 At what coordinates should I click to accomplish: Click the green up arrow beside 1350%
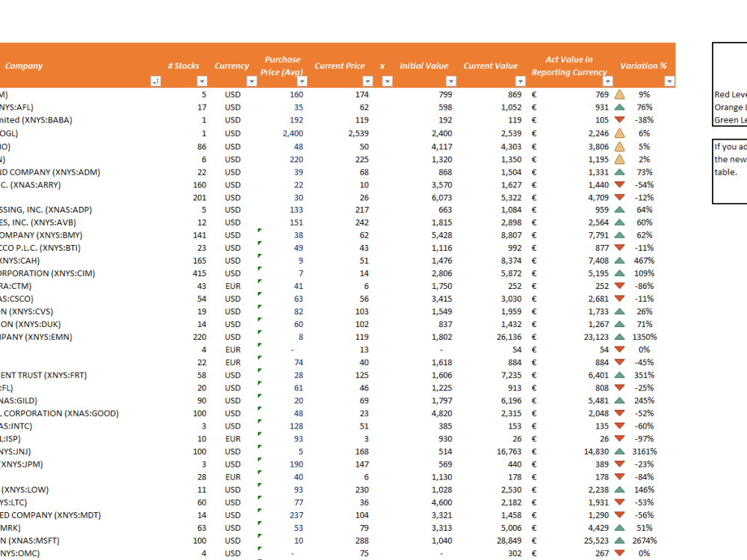[x=619, y=337]
